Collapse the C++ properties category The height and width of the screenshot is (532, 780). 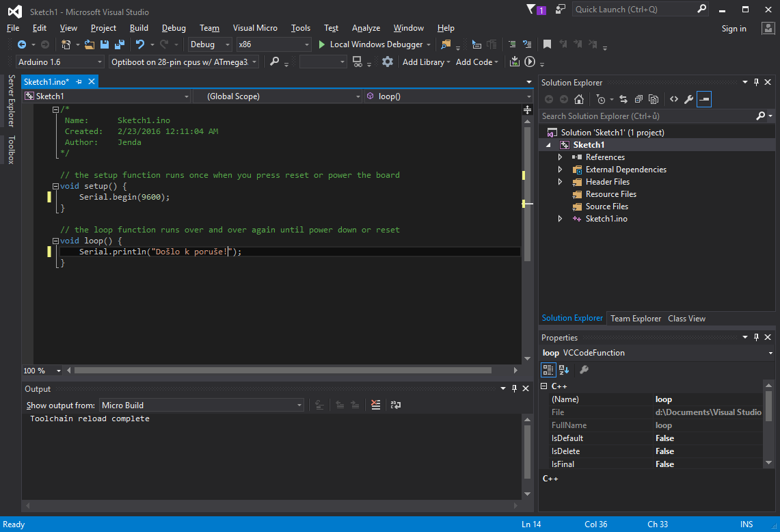[544, 386]
